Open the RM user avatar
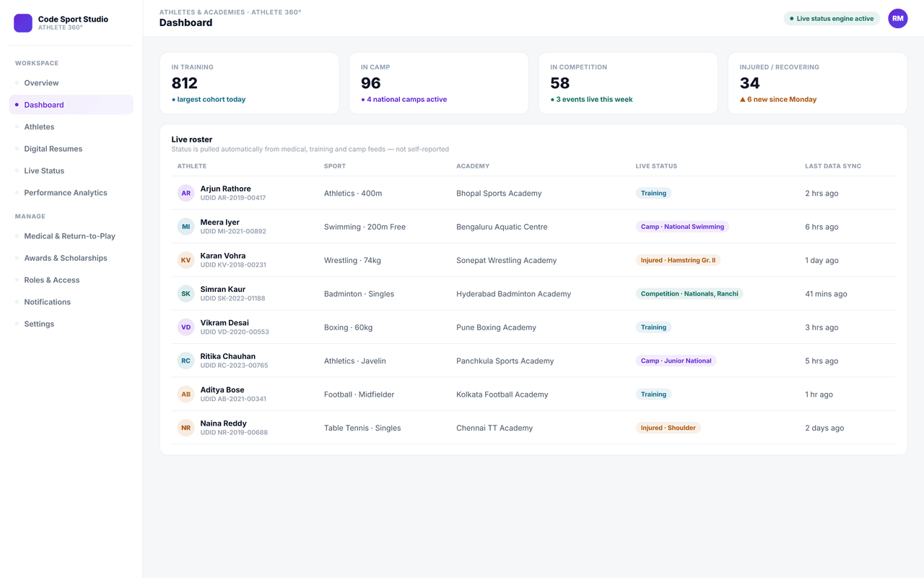Screen dimensions: 924x578 (x=897, y=19)
